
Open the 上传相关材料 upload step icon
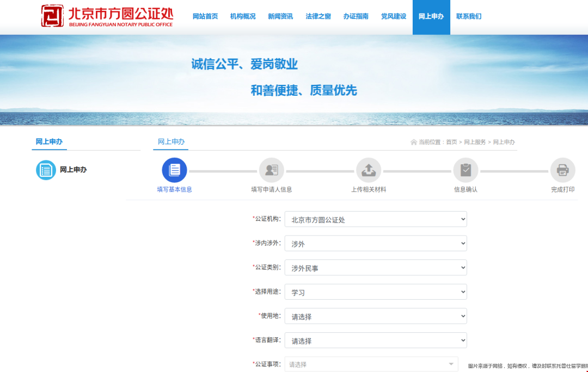[369, 170]
